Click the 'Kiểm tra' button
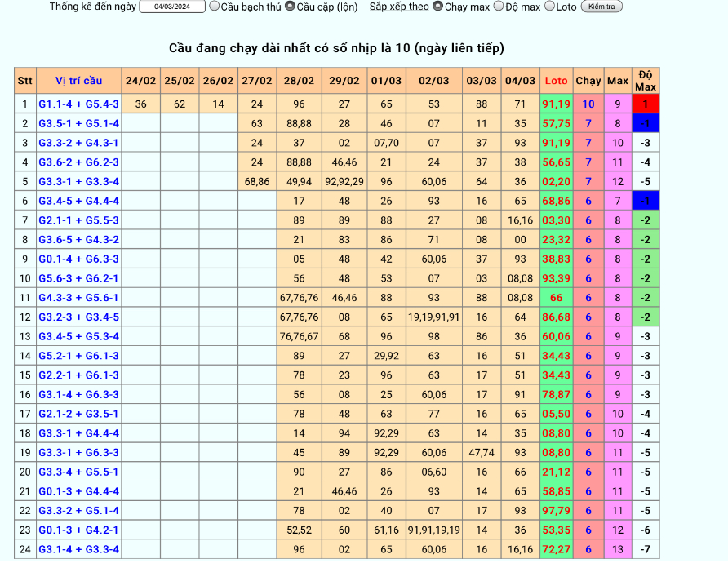Screen dimensions: 728x581 [601, 7]
